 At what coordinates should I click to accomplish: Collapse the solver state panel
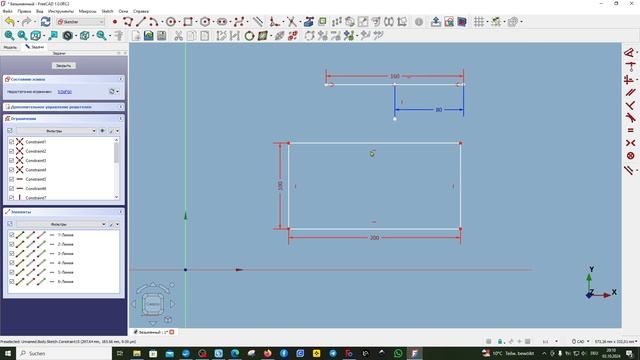[121, 79]
